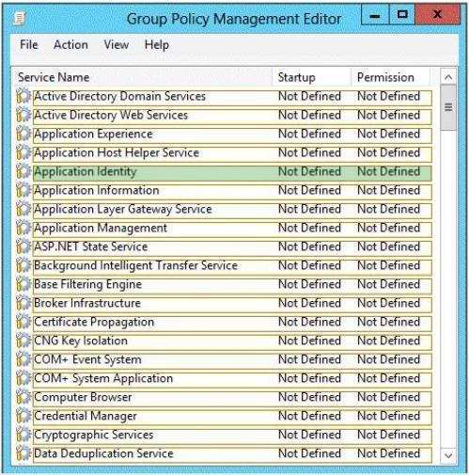This screenshot has height=476, width=469.
Task: Open the File menu
Action: click(29, 45)
